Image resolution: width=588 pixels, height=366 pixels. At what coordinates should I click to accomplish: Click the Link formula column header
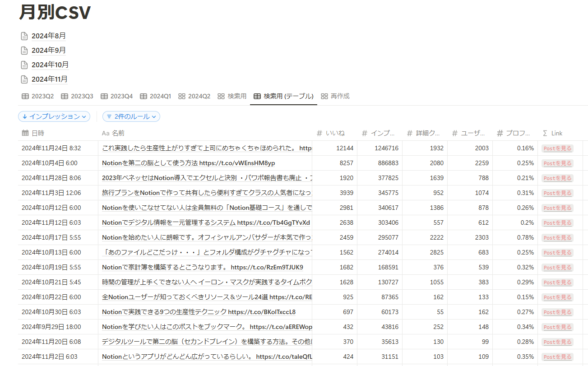[560, 133]
